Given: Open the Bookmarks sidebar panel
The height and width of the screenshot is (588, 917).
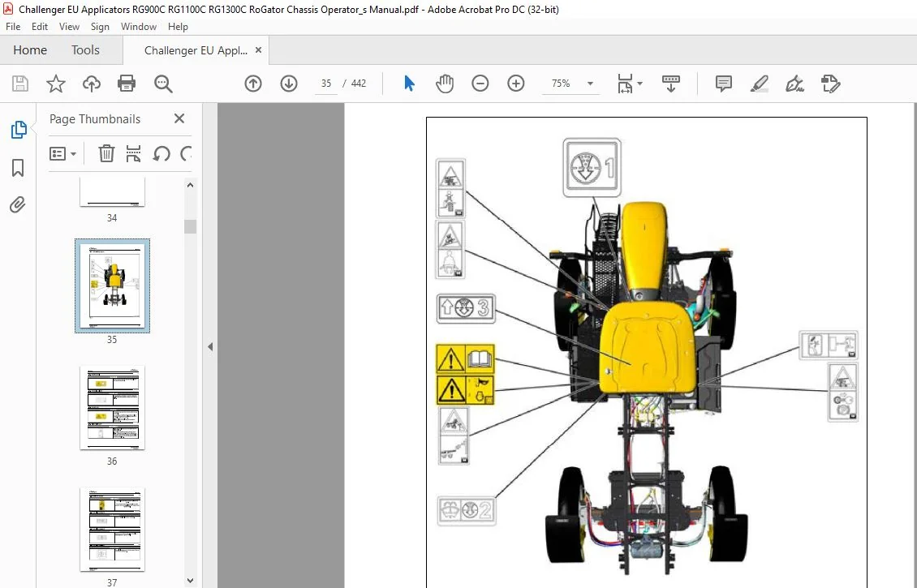Looking at the screenshot, I should click(18, 168).
